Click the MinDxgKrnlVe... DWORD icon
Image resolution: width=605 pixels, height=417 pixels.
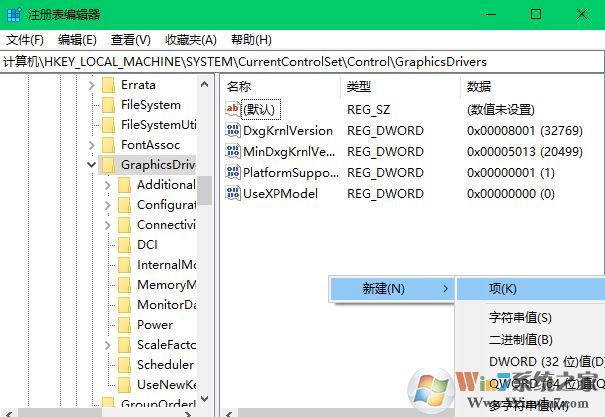(x=233, y=151)
